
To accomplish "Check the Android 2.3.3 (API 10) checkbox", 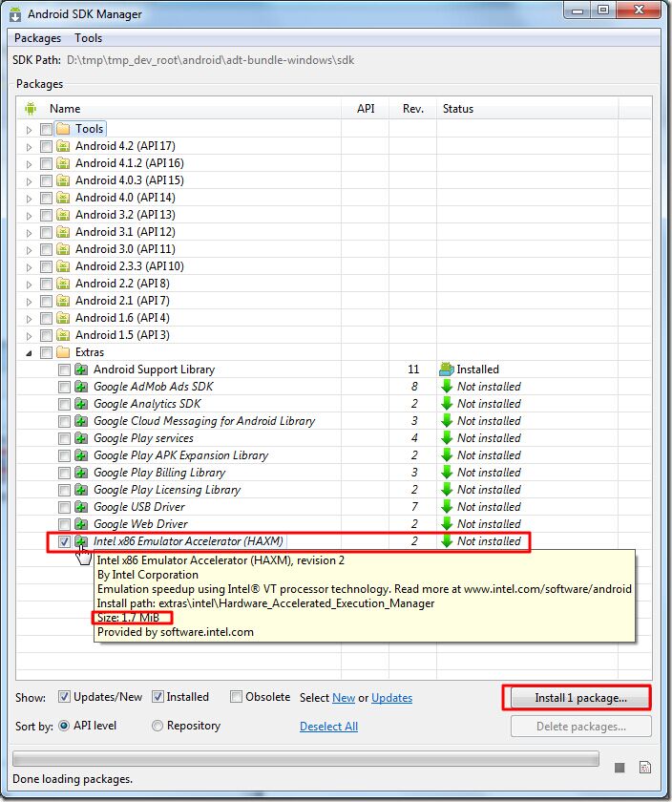I will click(x=46, y=266).
